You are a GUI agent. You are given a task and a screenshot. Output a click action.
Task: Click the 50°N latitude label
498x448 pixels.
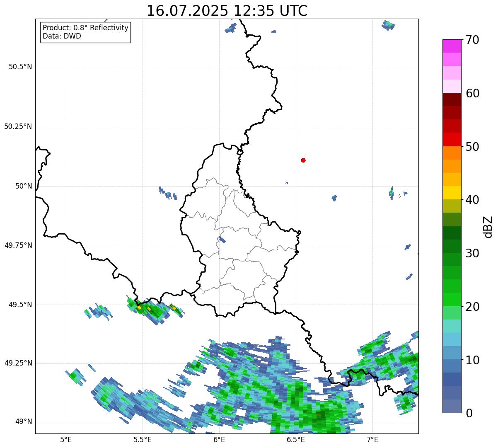pos(24,186)
